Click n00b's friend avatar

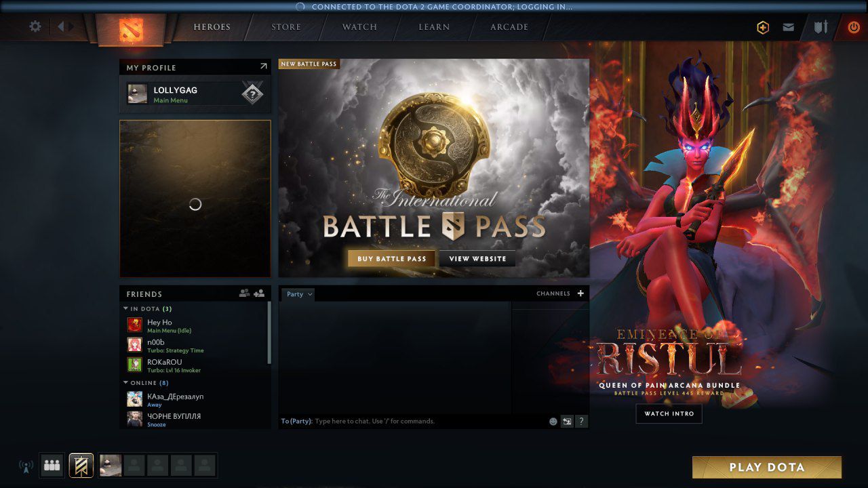[x=134, y=345]
